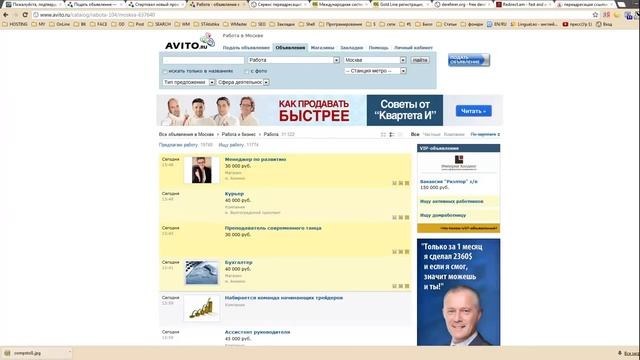This screenshot has height=360, width=640.
Task: Open 'Набирается команда начинающих трейдеров' listing
Action: click(x=284, y=298)
